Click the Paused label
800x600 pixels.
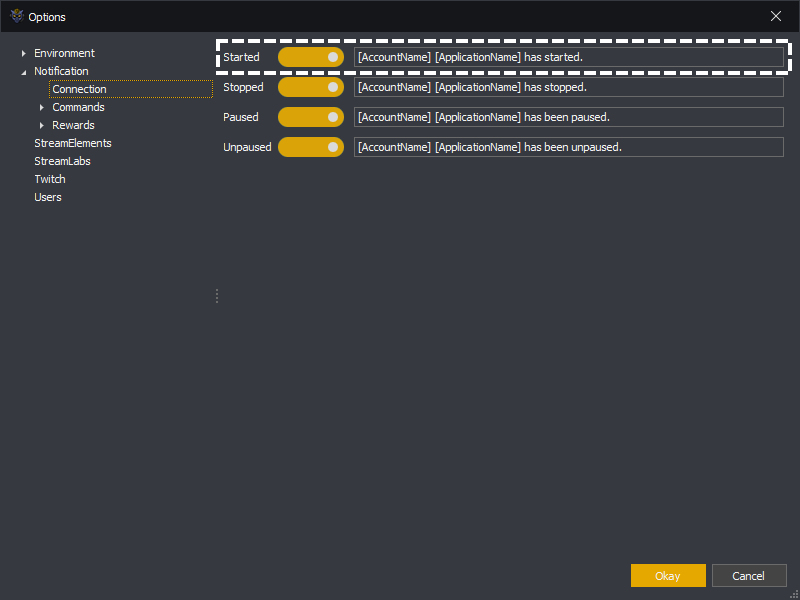coord(241,117)
